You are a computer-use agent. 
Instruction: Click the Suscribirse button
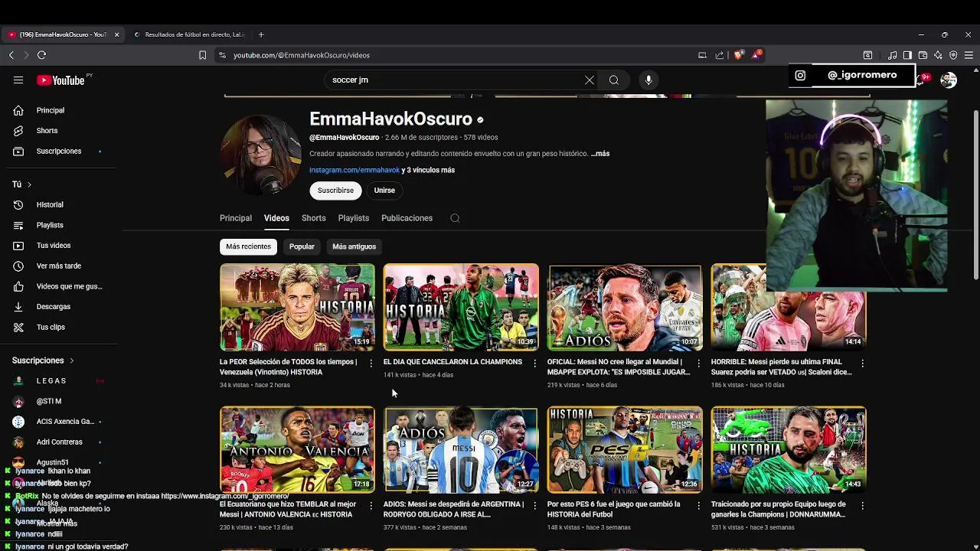[x=335, y=191]
